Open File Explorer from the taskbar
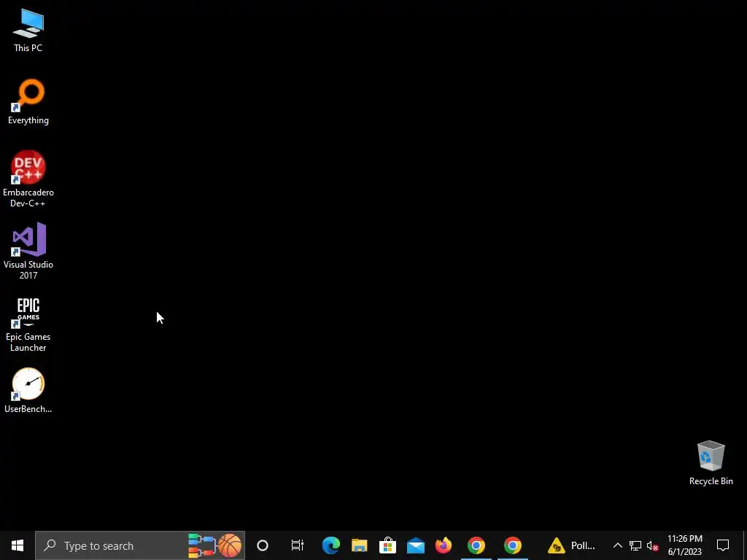This screenshot has height=560, width=747. pyautogui.click(x=359, y=545)
